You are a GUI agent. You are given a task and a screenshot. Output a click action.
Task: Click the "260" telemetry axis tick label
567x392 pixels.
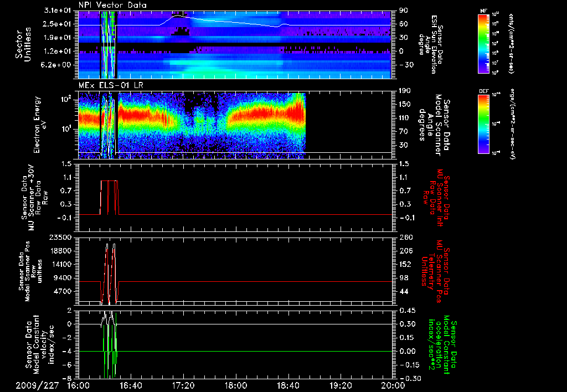[x=405, y=237]
